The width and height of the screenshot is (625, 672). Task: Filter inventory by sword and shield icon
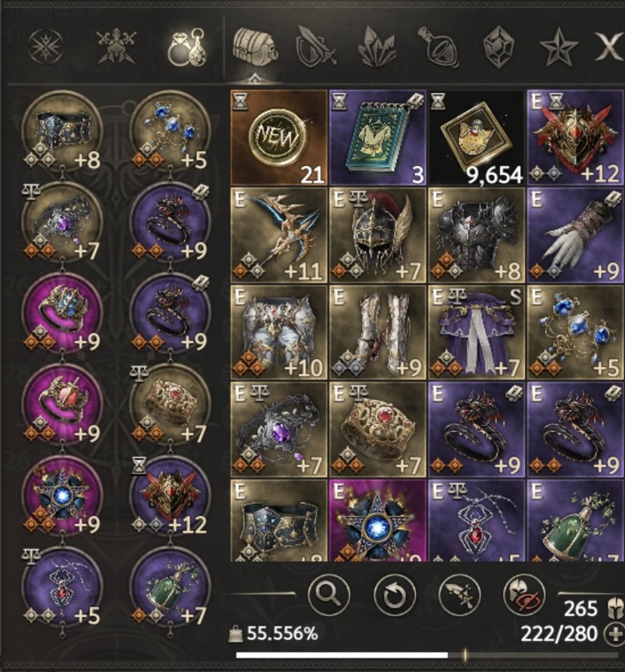(316, 47)
